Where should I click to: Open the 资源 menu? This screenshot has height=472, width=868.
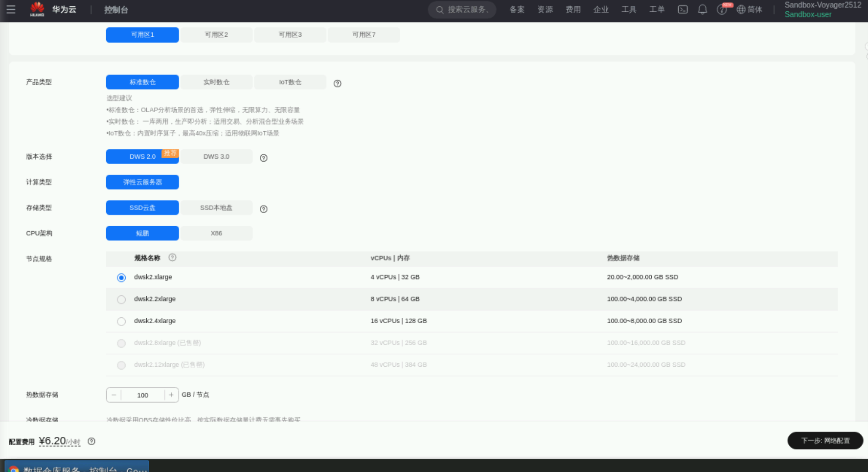pyautogui.click(x=545, y=9)
